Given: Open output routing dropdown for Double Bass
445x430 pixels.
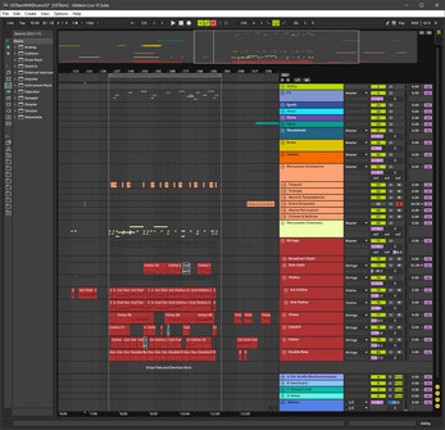Looking at the screenshot, I should (357, 352).
